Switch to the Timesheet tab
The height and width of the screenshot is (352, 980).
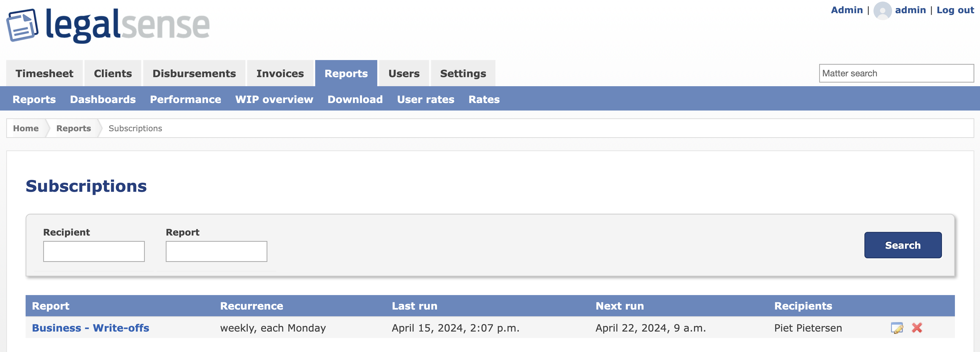[x=44, y=73]
